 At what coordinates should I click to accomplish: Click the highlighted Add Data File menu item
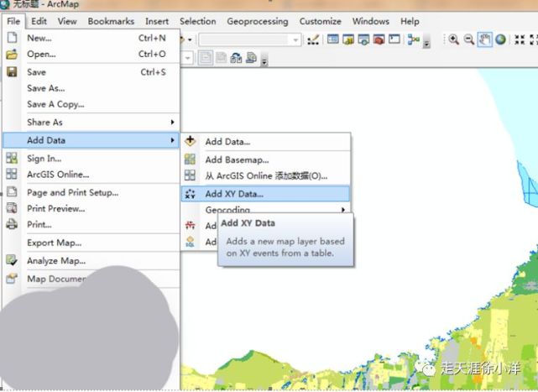[x=91, y=140]
